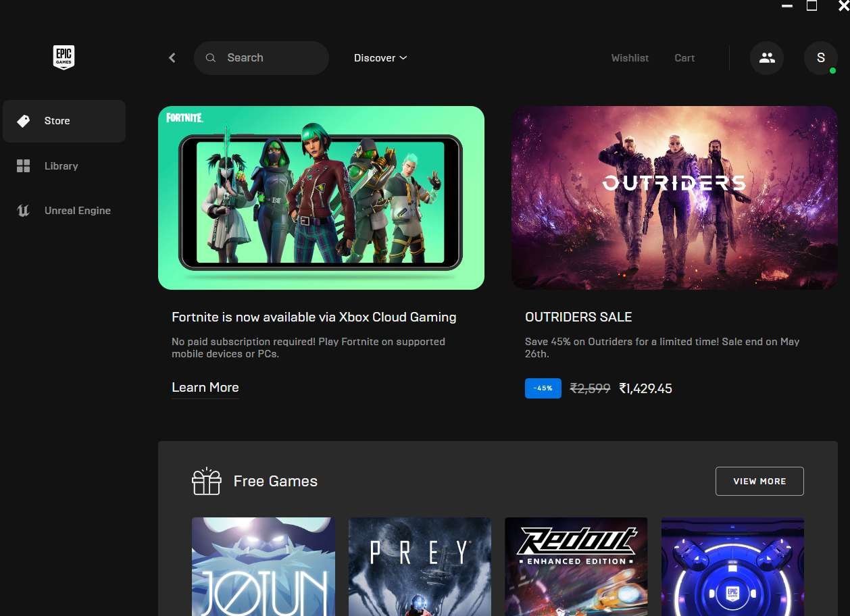Open the Cart
The image size is (850, 616).
click(684, 57)
